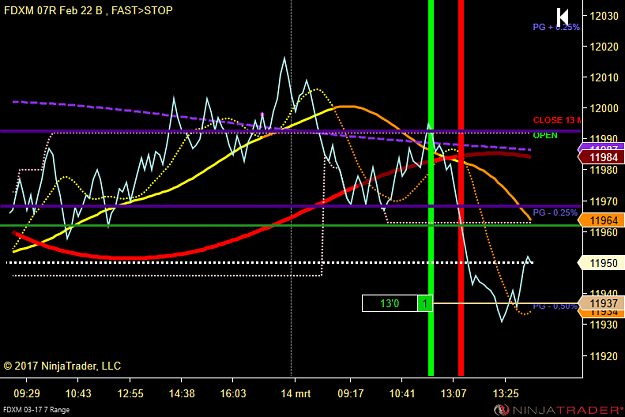Click the CLOSE 13 label in red
The width and height of the screenshot is (625, 417).
557,120
